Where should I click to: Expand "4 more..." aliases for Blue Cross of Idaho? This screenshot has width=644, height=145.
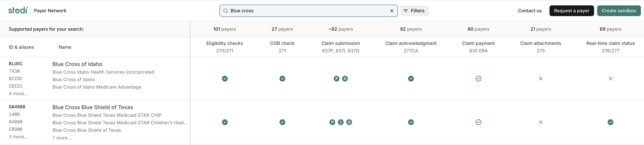[19, 93]
